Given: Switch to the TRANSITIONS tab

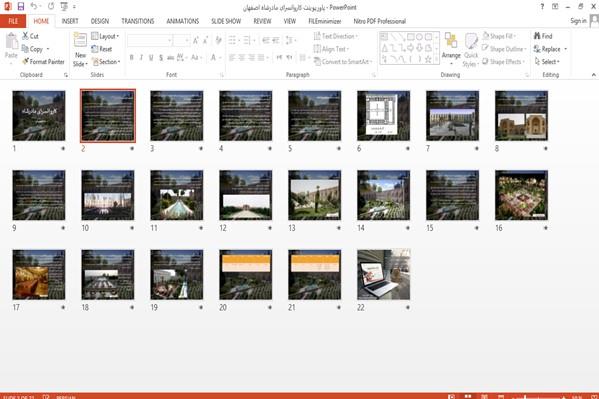Looking at the screenshot, I should pyautogui.click(x=138, y=21).
